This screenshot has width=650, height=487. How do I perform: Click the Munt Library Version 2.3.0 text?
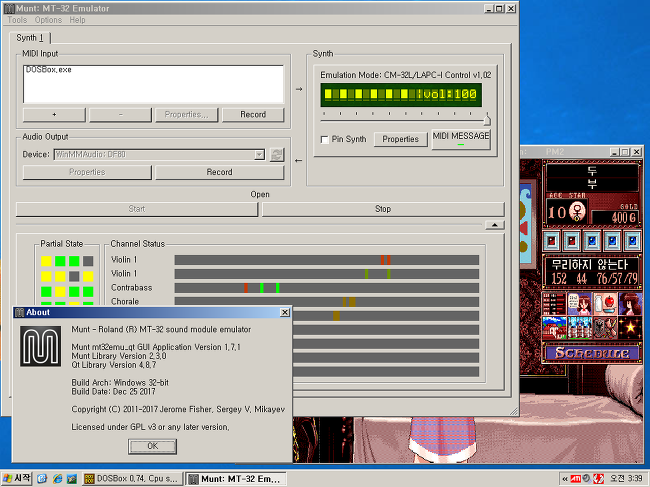click(x=119, y=356)
